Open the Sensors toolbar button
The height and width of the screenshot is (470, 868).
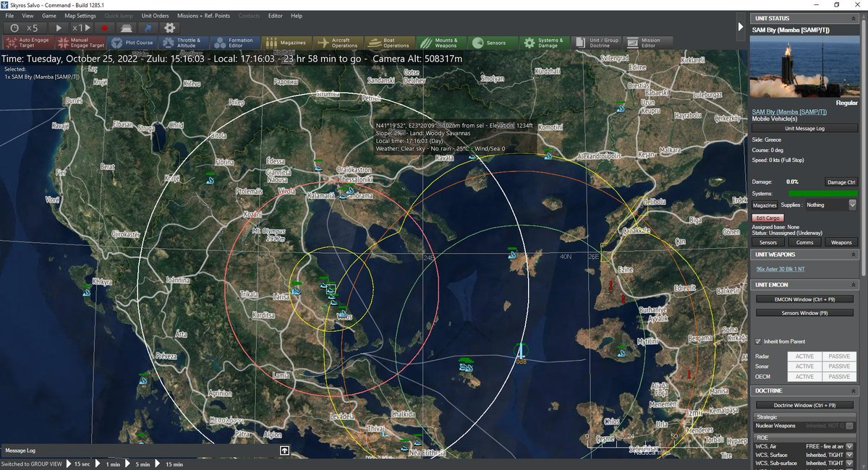[x=489, y=43]
